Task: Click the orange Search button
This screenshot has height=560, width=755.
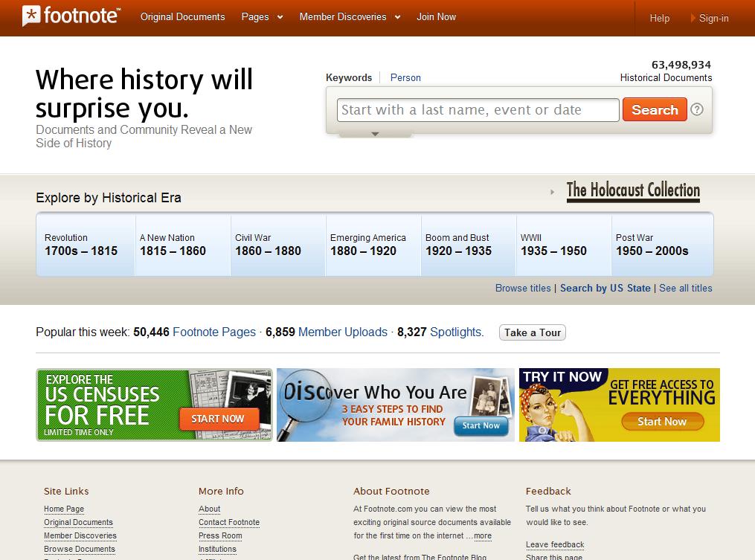Action: point(655,110)
